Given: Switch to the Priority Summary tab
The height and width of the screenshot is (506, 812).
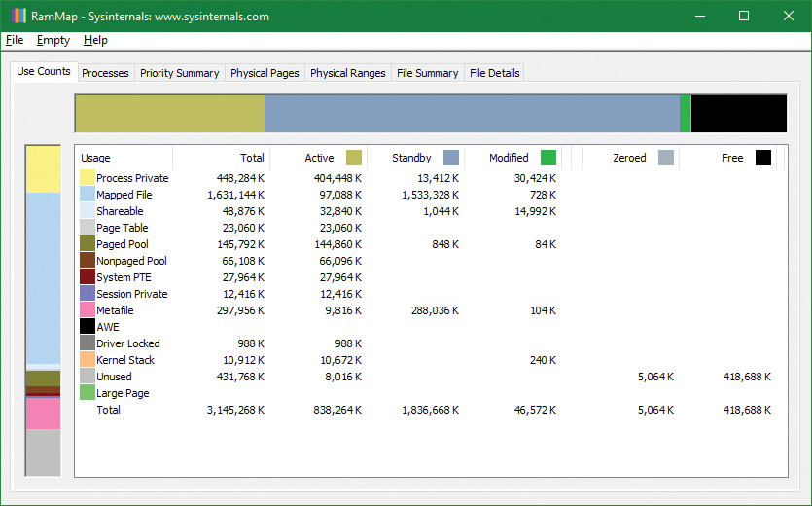Looking at the screenshot, I should coord(179,73).
